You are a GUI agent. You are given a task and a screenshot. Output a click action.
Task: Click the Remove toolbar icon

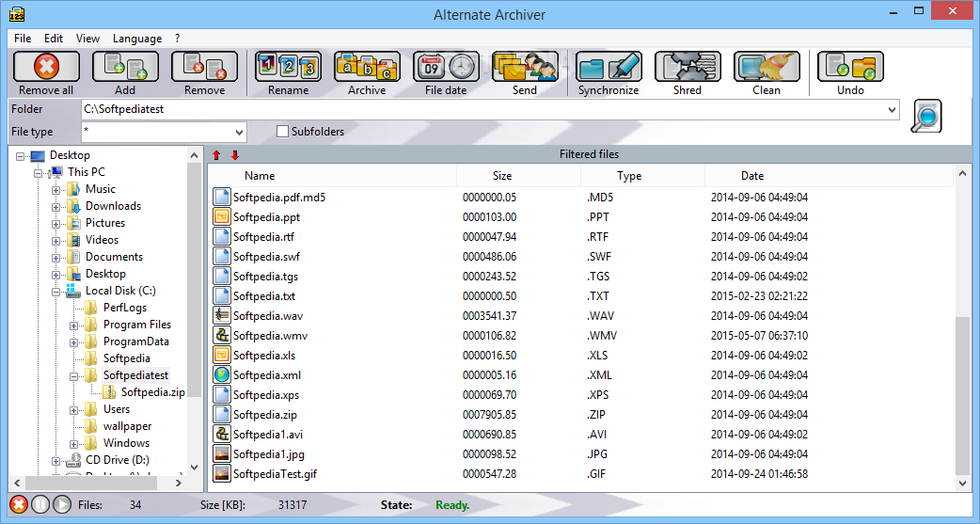click(x=204, y=66)
